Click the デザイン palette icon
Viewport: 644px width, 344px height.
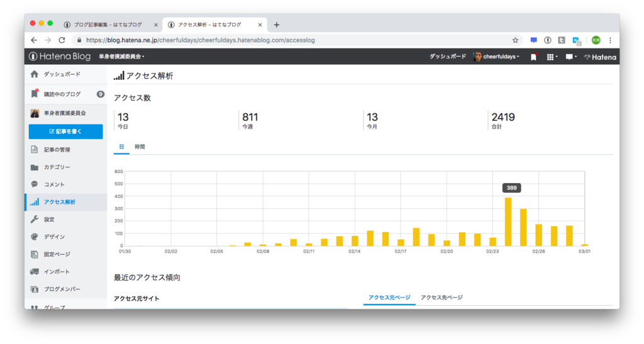(35, 237)
